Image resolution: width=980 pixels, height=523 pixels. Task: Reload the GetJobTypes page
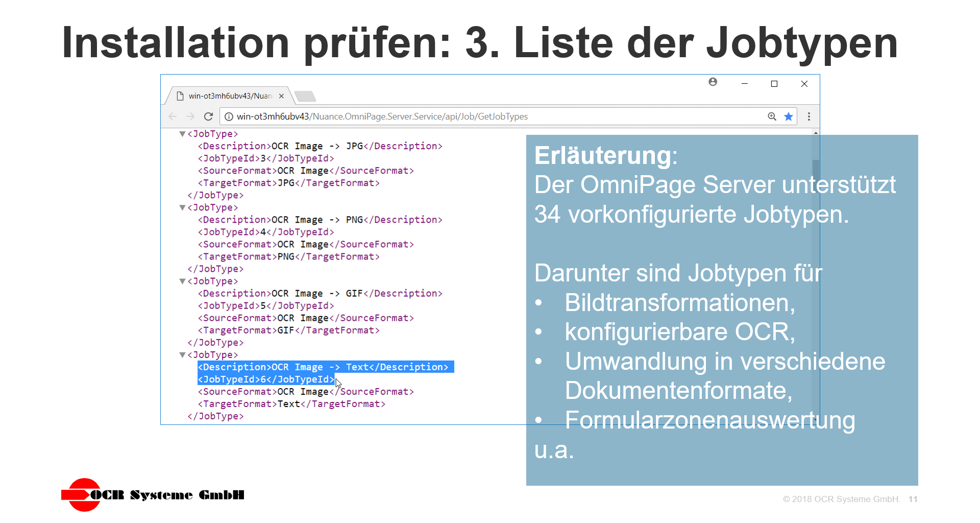(209, 116)
